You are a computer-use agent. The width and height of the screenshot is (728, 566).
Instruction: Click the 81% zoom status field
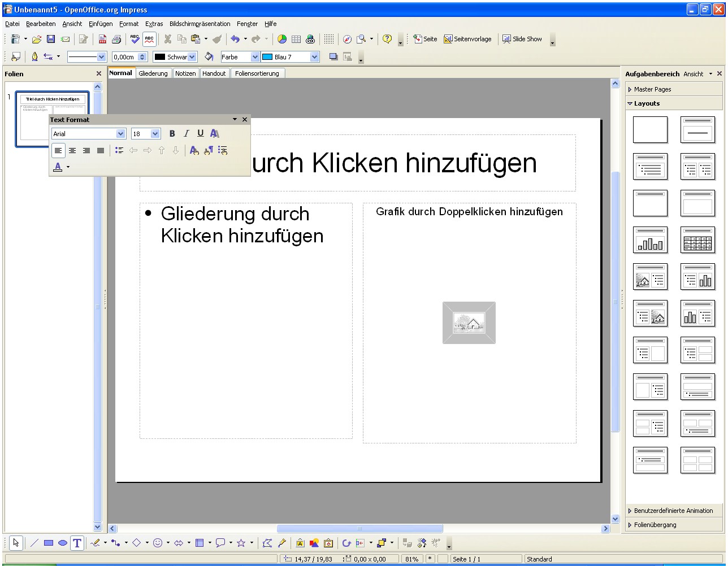pyautogui.click(x=411, y=559)
